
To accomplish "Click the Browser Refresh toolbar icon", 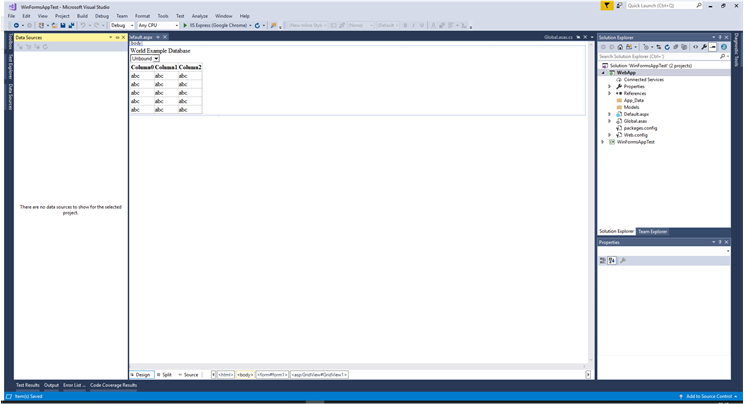I will point(258,26).
